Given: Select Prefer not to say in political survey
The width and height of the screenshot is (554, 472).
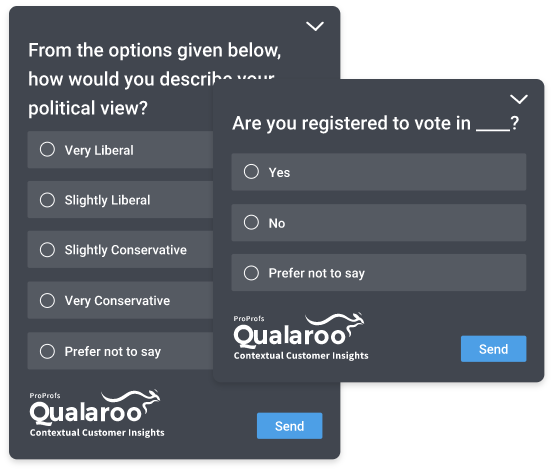Looking at the screenshot, I should [x=120, y=351].
